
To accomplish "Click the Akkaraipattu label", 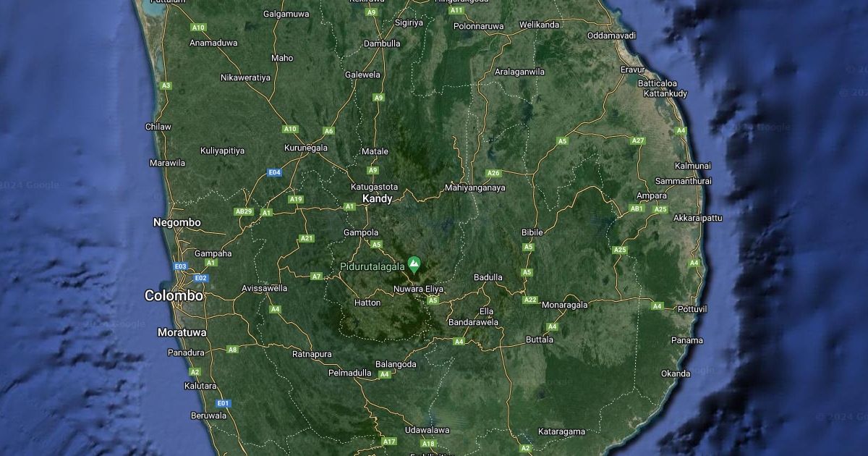I will [x=697, y=217].
